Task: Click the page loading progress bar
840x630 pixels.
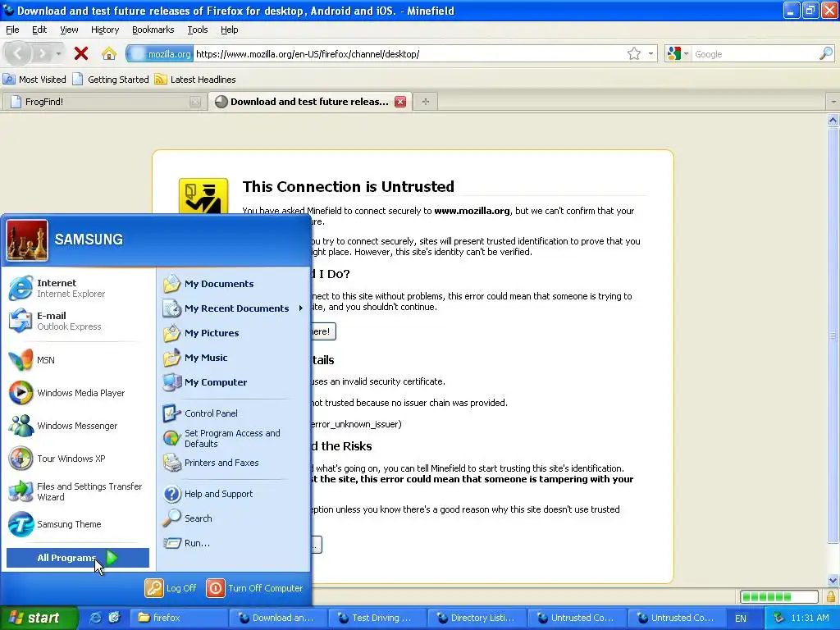Action: click(x=779, y=596)
